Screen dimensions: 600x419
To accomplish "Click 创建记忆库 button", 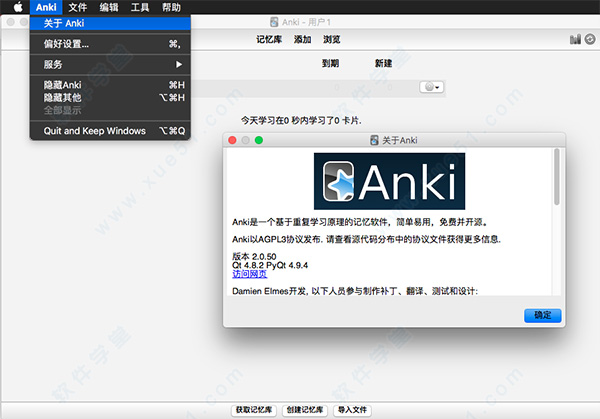I will coord(305,410).
